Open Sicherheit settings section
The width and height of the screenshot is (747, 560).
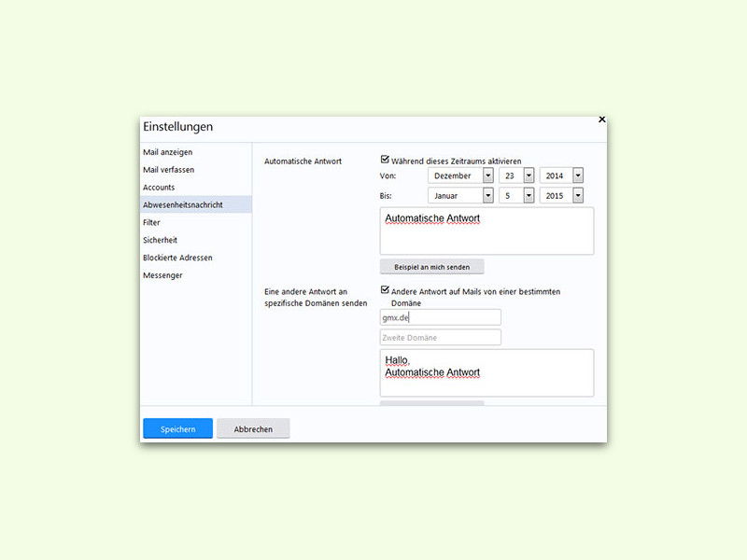coord(160,240)
